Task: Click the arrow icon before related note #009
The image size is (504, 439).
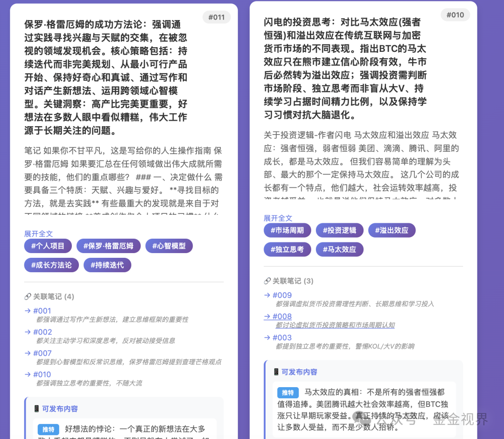Action: pos(267,295)
